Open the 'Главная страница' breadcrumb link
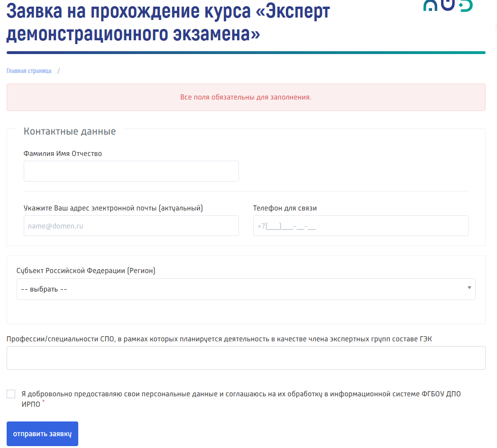 click(x=29, y=71)
